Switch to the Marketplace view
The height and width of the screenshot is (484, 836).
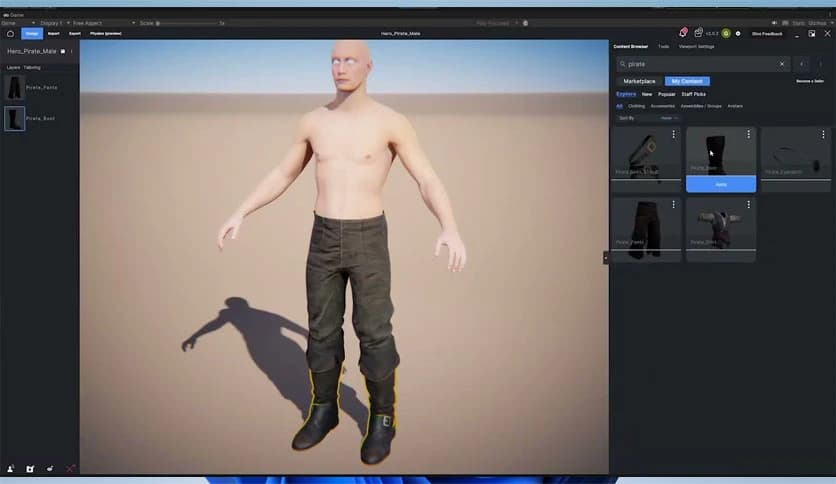click(x=639, y=81)
